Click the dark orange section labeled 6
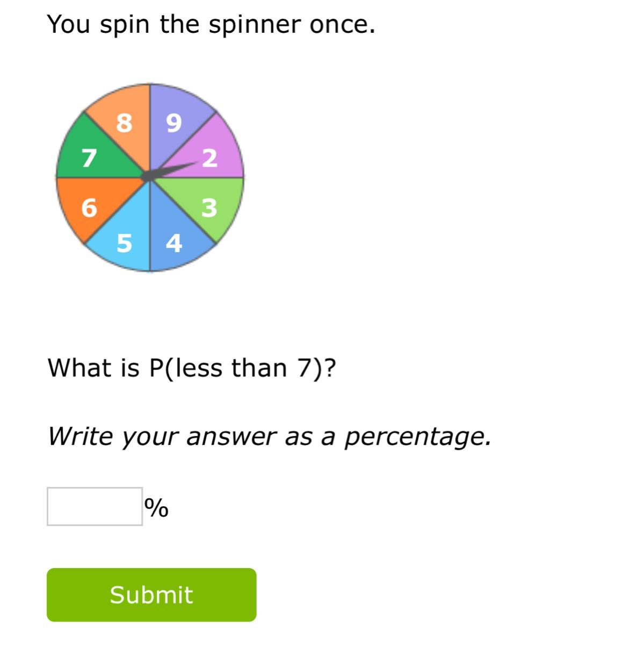 (x=89, y=207)
